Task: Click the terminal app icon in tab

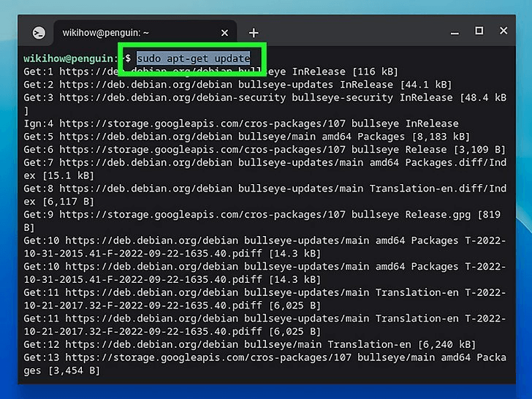Action: 39,33
